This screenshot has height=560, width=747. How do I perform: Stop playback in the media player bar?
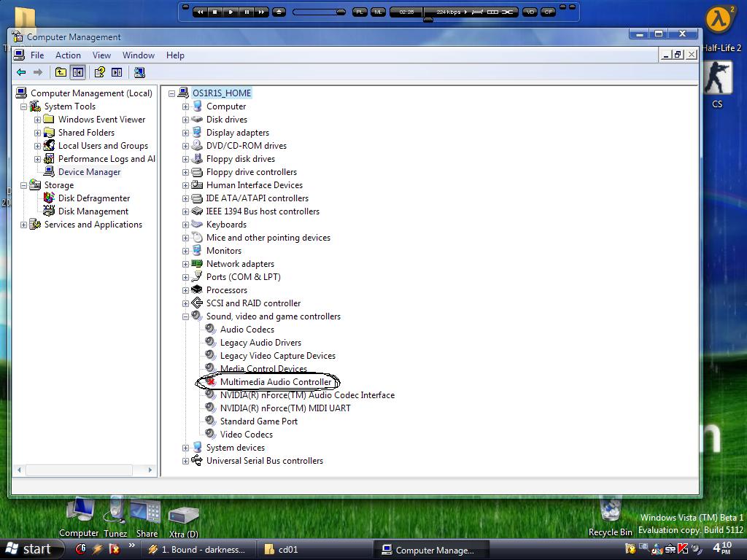tap(214, 12)
